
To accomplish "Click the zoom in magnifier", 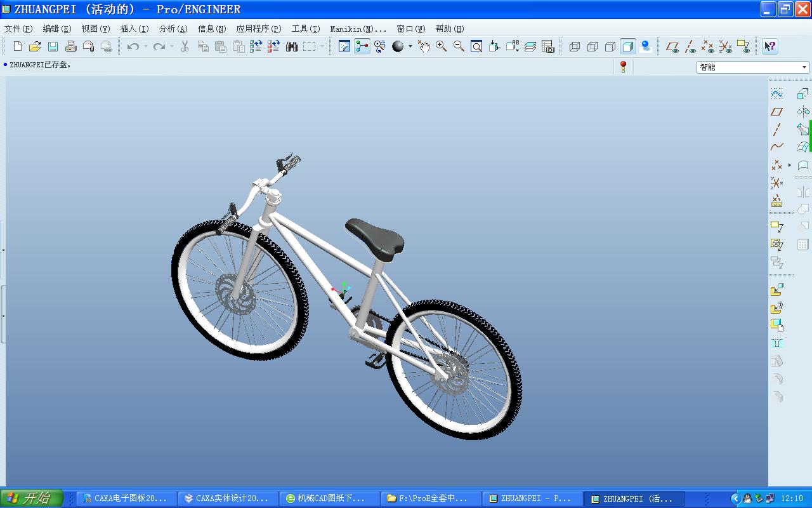I will (x=441, y=46).
